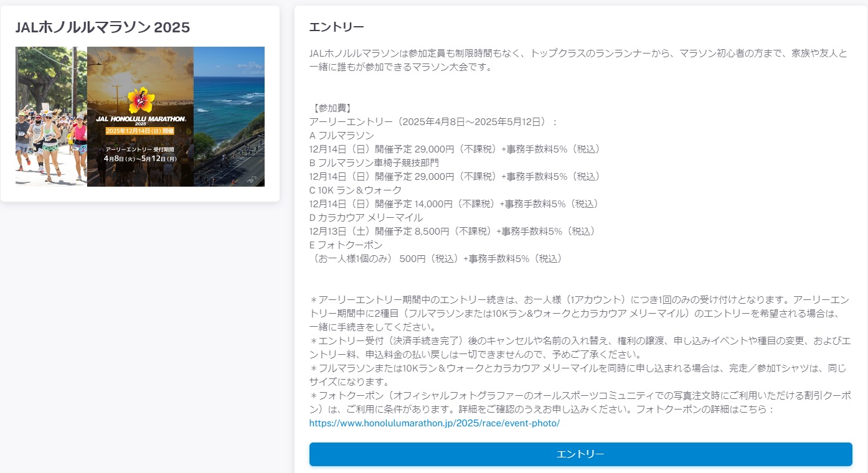Select the D カラカウア メリーマイル line

pos(366,217)
